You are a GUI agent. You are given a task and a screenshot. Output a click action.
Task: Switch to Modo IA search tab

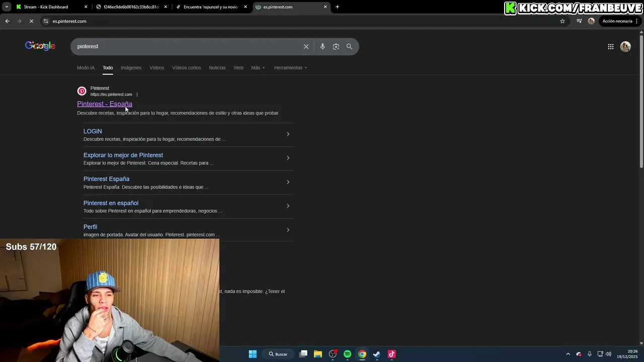pyautogui.click(x=86, y=68)
